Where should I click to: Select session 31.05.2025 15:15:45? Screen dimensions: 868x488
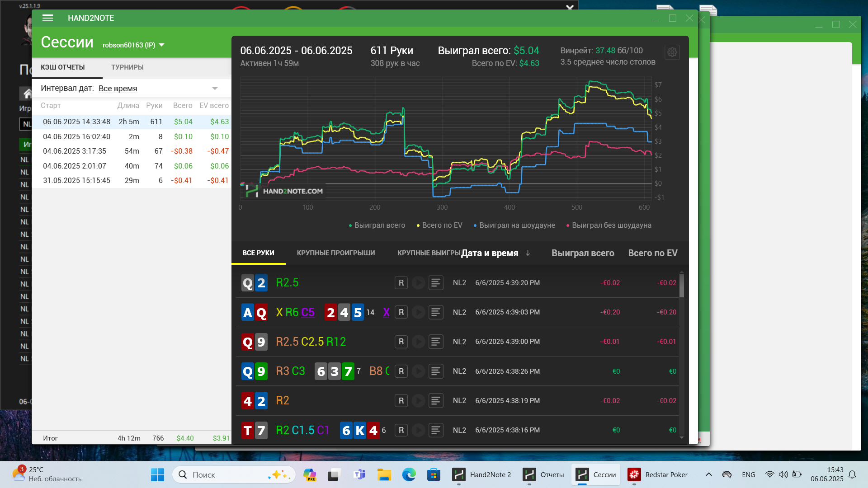(132, 181)
